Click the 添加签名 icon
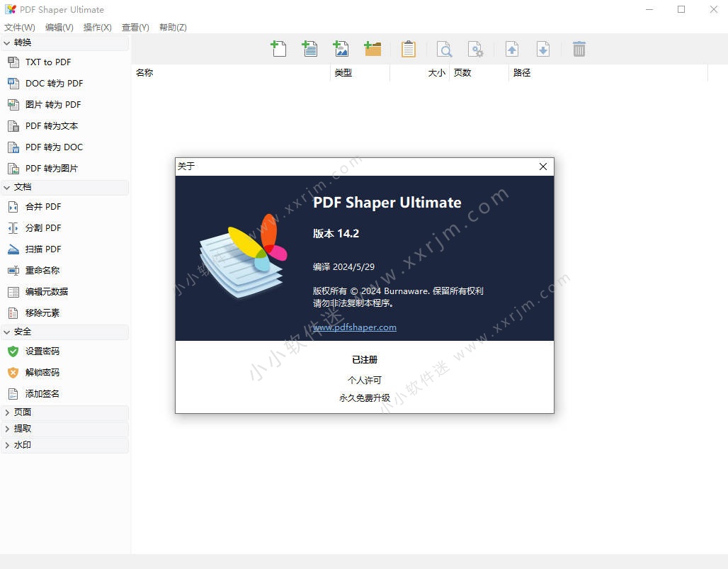This screenshot has width=728, height=569. coord(13,393)
